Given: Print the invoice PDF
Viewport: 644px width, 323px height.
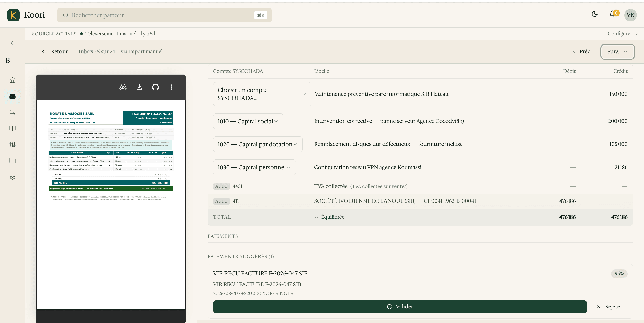Looking at the screenshot, I should (155, 87).
